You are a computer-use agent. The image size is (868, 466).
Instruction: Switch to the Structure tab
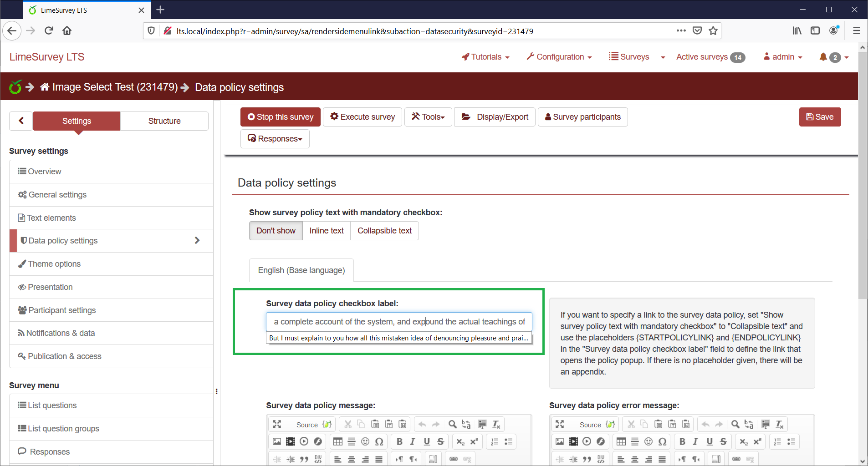164,121
